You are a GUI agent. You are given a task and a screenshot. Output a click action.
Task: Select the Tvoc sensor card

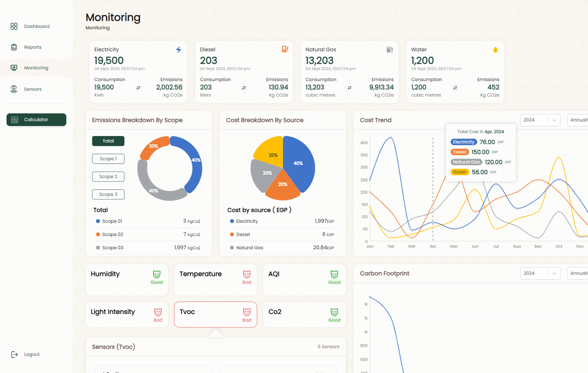(215, 315)
